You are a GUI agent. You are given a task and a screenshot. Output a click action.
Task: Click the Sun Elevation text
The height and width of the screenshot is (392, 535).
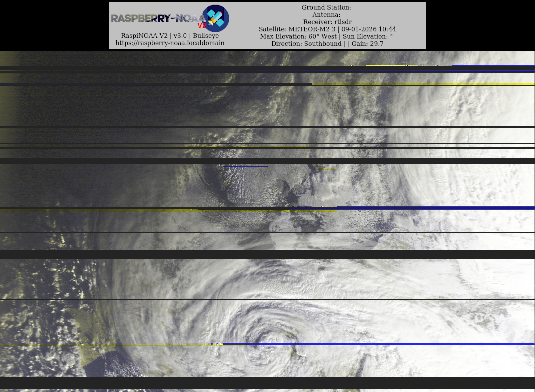[367, 36]
